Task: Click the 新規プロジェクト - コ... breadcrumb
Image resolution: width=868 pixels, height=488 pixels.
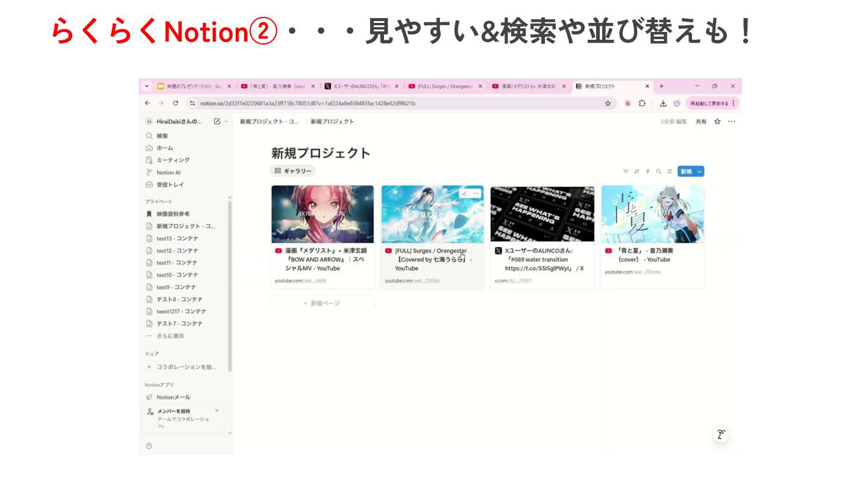Action: pos(269,122)
